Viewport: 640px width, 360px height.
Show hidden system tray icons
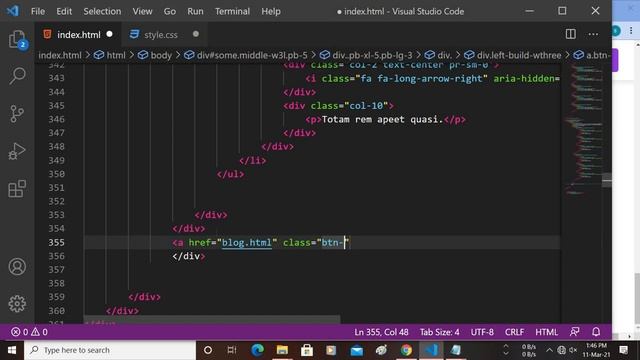549,350
